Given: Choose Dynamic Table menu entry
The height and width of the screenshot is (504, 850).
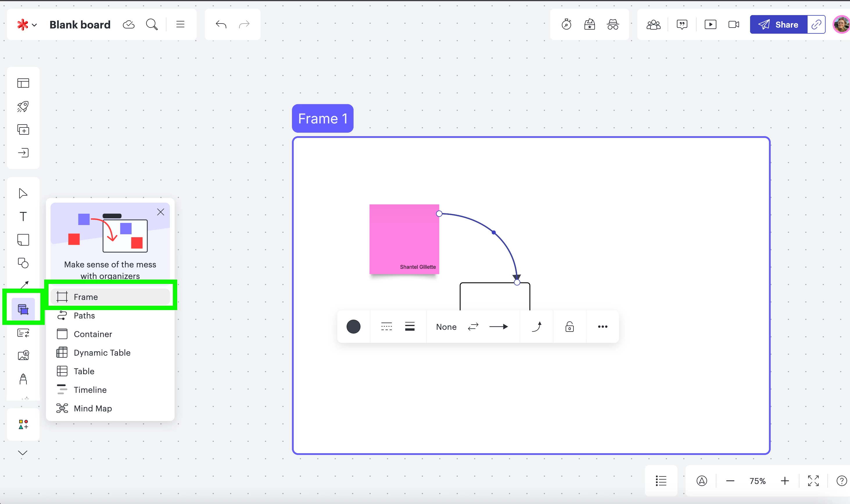Looking at the screenshot, I should (x=102, y=352).
